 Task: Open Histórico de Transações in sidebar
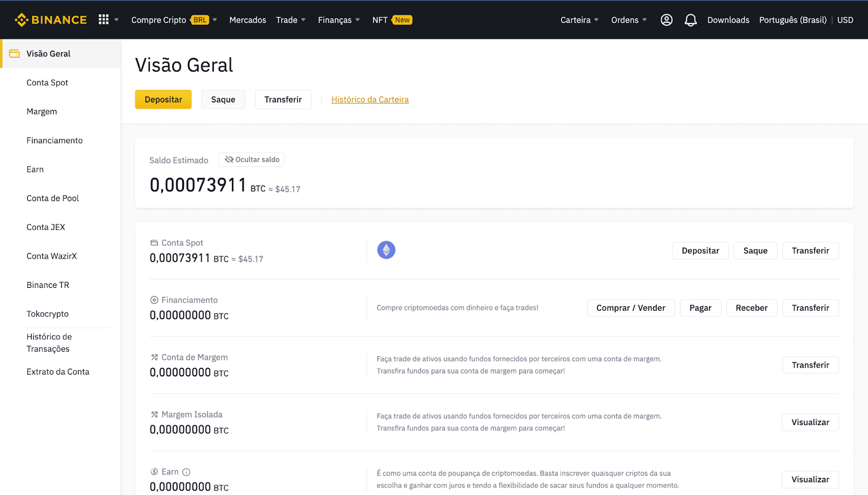[x=49, y=343]
